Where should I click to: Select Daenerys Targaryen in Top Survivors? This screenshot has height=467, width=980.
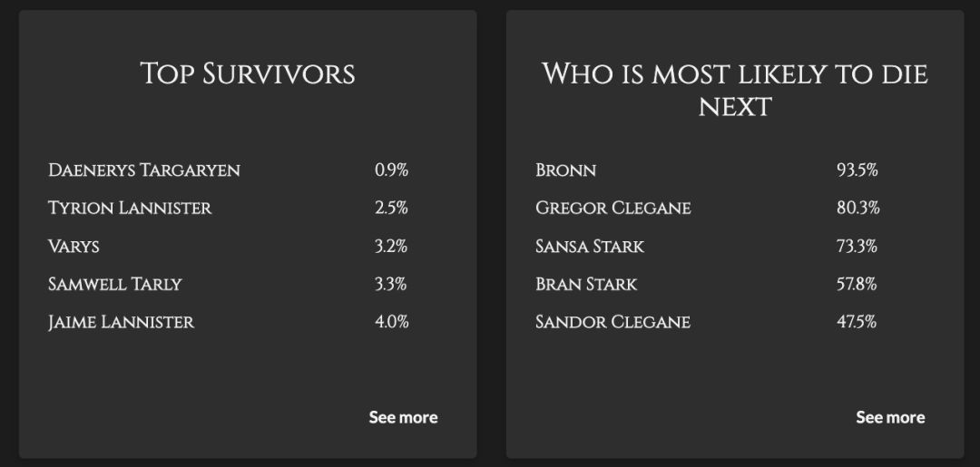[144, 170]
